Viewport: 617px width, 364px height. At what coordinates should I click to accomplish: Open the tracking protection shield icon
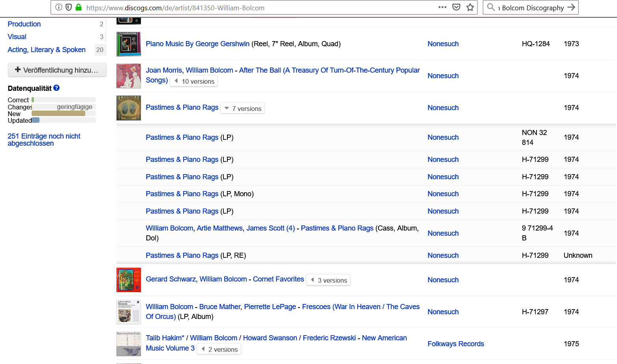[x=69, y=7]
